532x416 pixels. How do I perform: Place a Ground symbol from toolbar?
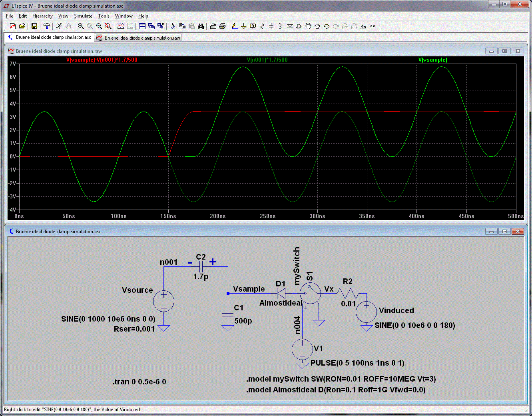pyautogui.click(x=243, y=26)
